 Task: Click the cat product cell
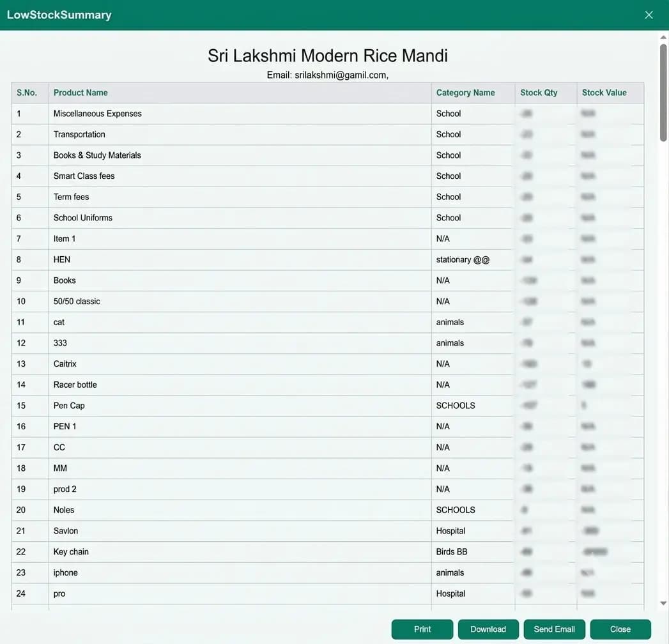pos(240,323)
